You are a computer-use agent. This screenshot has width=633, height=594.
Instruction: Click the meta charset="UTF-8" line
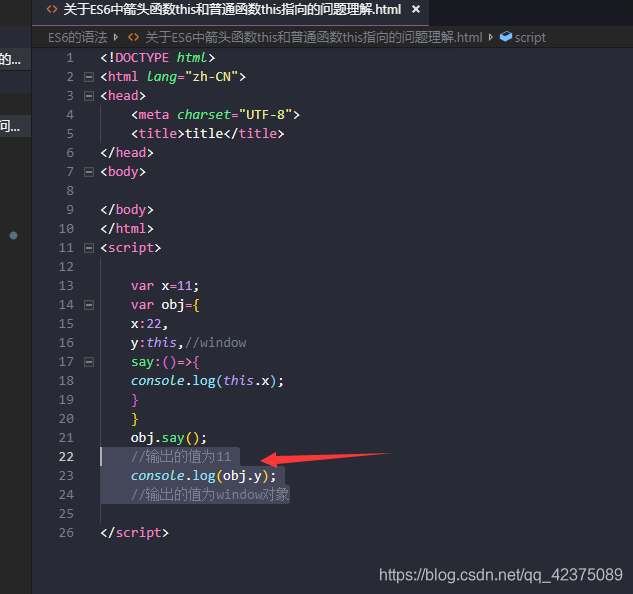coord(215,115)
